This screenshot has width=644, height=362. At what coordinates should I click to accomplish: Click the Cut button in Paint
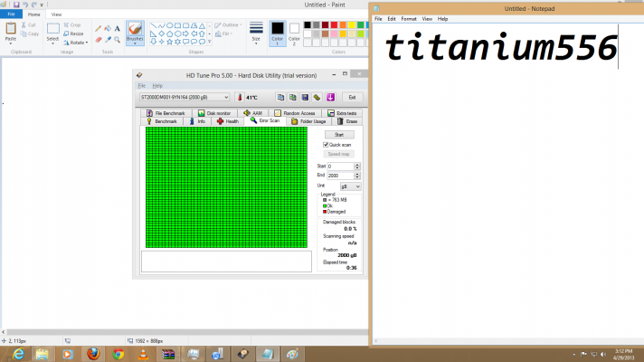point(28,25)
